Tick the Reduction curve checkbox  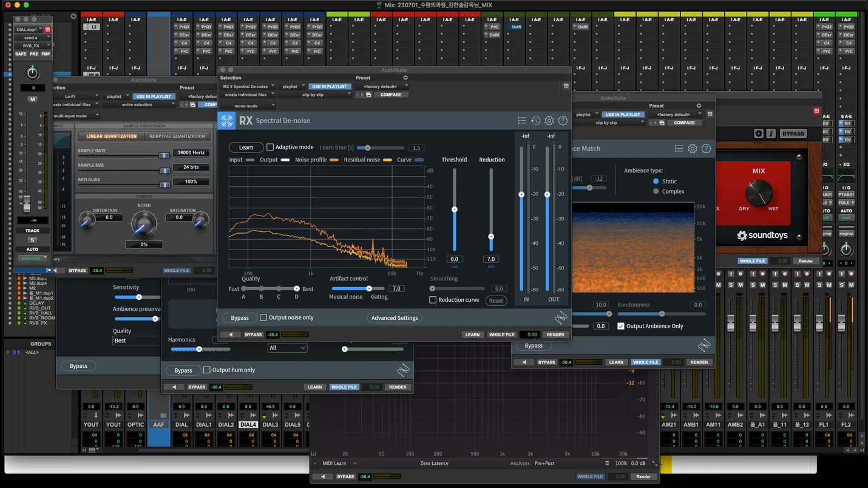pyautogui.click(x=433, y=300)
